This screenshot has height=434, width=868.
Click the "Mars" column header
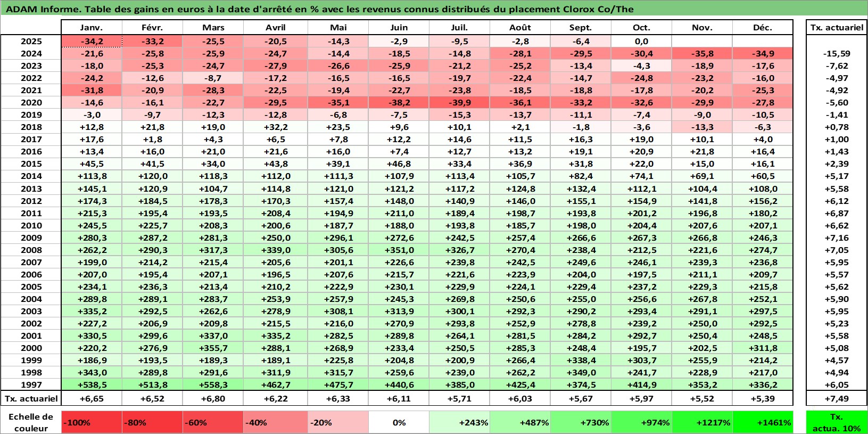coord(213,28)
